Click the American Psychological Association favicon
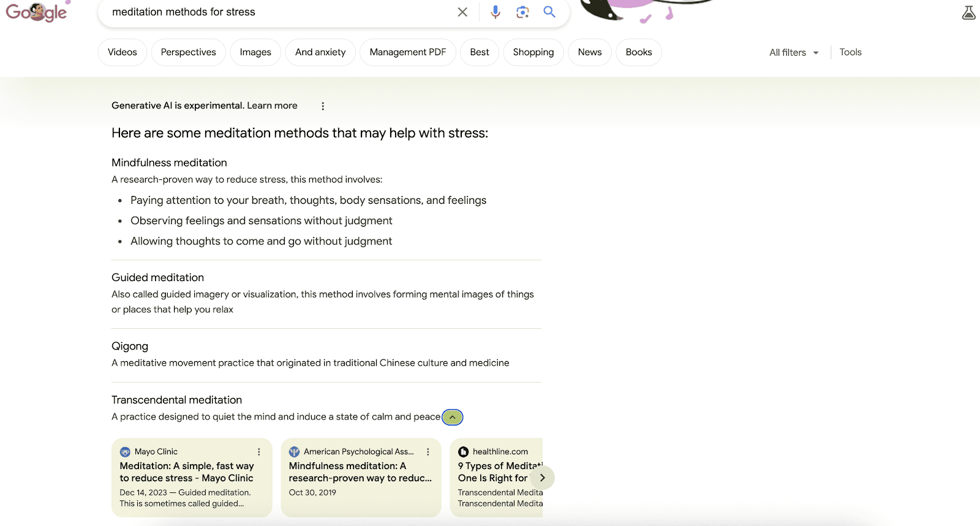Image resolution: width=980 pixels, height=526 pixels. 294,452
